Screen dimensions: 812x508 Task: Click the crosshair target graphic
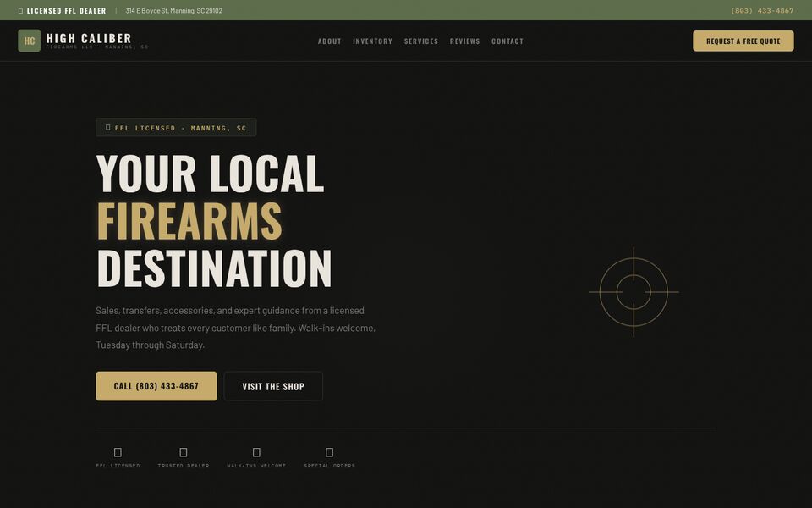[x=634, y=292]
